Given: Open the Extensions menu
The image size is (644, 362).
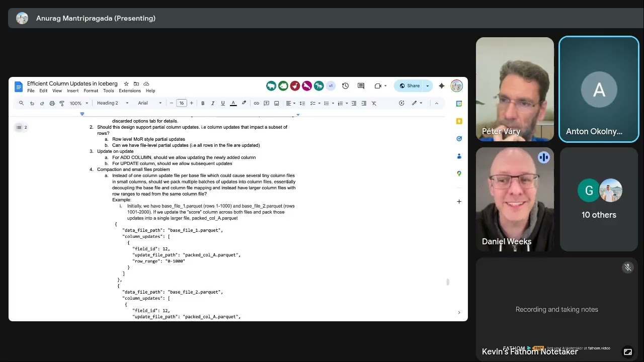Looking at the screenshot, I should coord(130,91).
